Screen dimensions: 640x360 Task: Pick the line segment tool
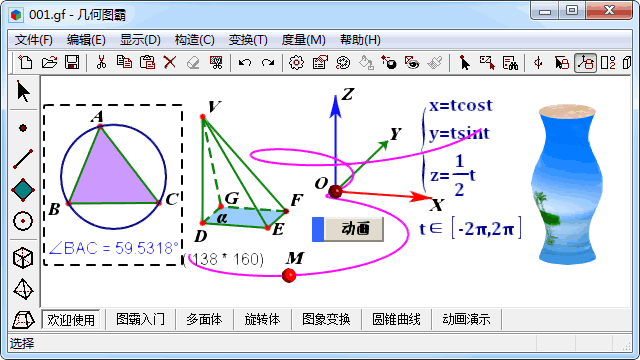(x=23, y=159)
